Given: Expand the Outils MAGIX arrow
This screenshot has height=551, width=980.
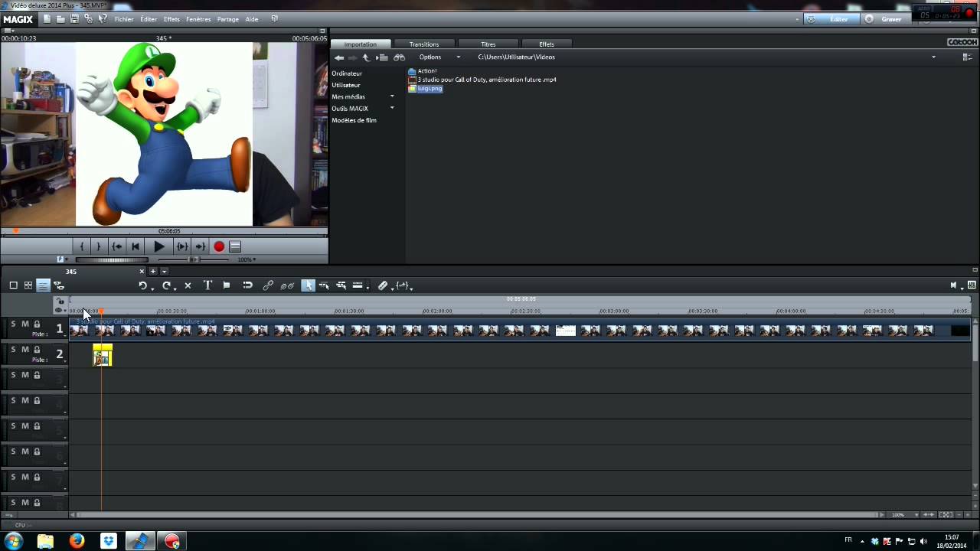Looking at the screenshot, I should [392, 108].
